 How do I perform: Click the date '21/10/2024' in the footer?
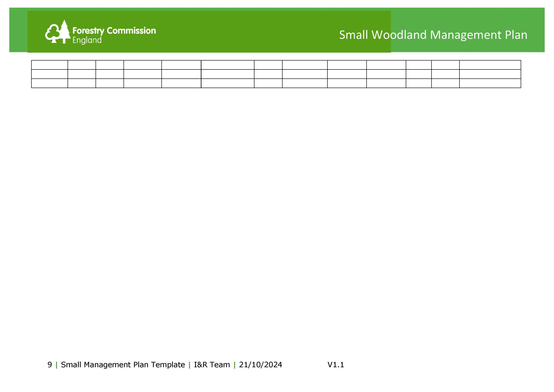click(261, 365)
